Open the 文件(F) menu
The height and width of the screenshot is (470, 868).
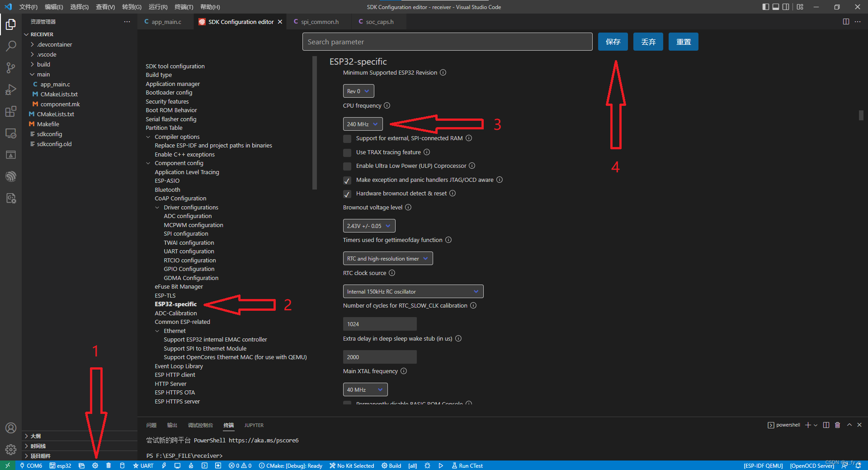click(28, 7)
